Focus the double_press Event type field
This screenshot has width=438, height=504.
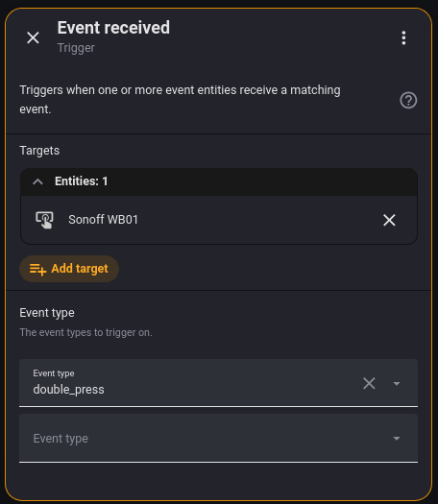pos(218,383)
